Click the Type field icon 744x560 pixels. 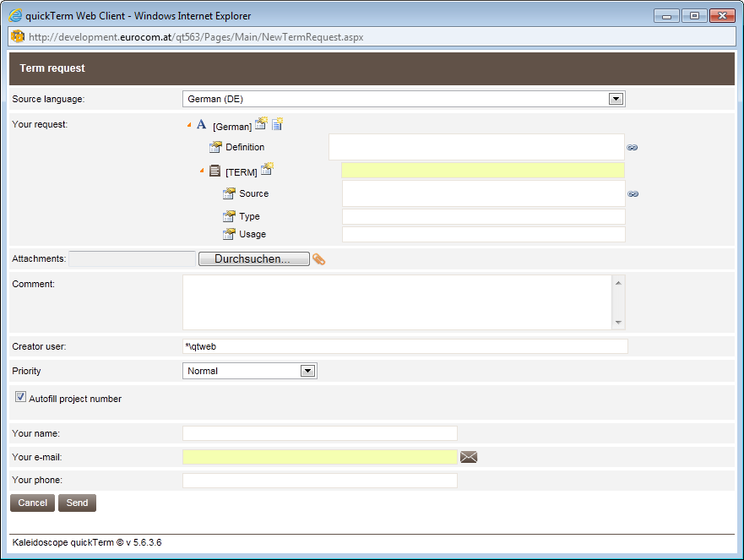[x=229, y=216]
